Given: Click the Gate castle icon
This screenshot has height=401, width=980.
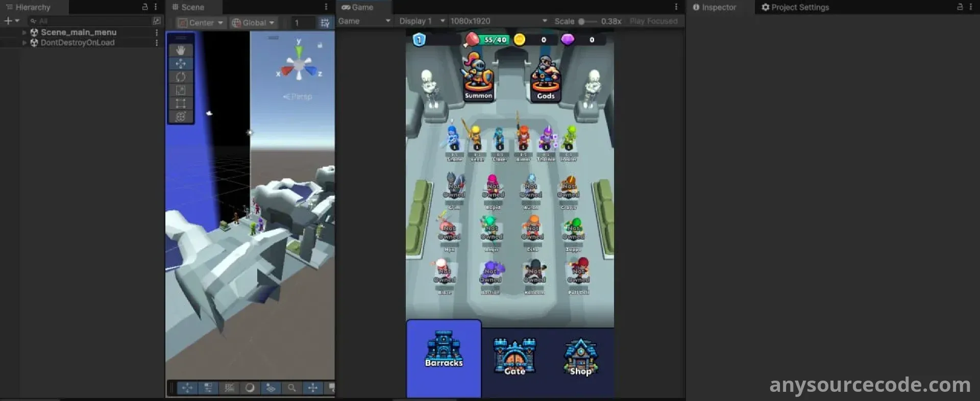Looking at the screenshot, I should [x=514, y=357].
